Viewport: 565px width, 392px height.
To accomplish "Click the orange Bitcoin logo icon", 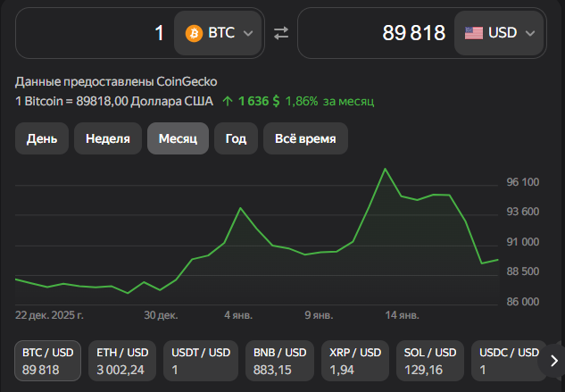I will [x=194, y=33].
